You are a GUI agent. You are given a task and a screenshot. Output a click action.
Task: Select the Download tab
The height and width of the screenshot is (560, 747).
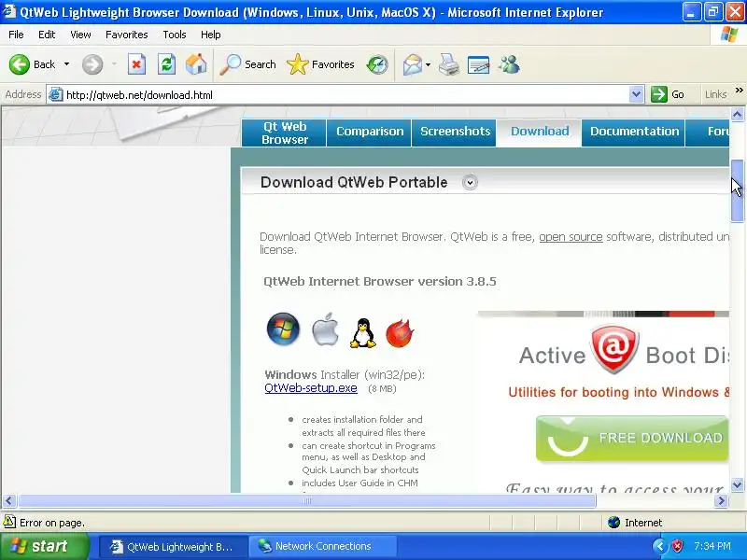pyautogui.click(x=540, y=132)
